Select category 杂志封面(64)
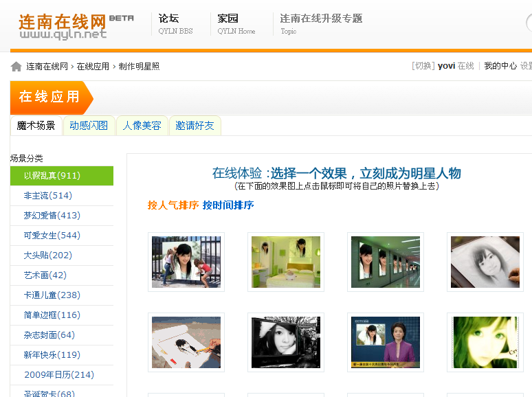 62,335
